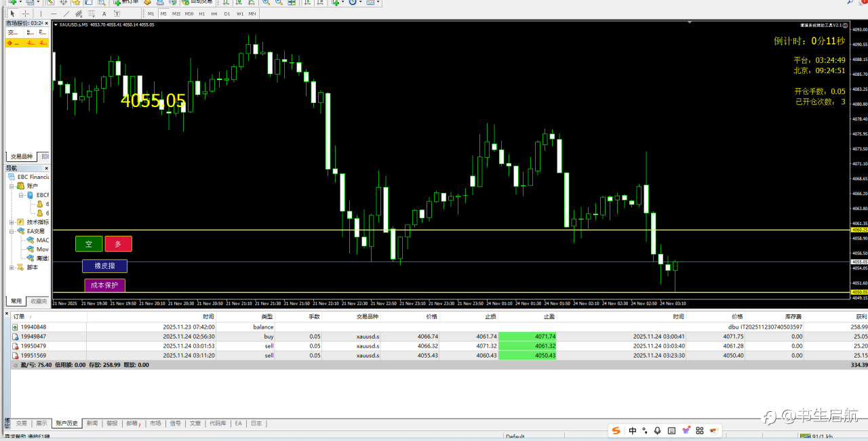Pick the vertical line drawing tool
The width and height of the screenshot is (868, 441).
coord(41,14)
